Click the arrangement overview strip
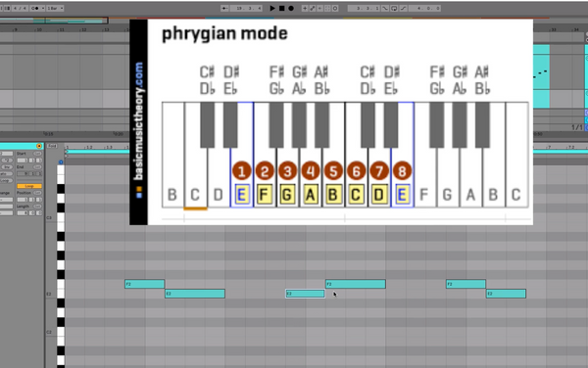The width and height of the screenshot is (588, 368). [54, 21]
